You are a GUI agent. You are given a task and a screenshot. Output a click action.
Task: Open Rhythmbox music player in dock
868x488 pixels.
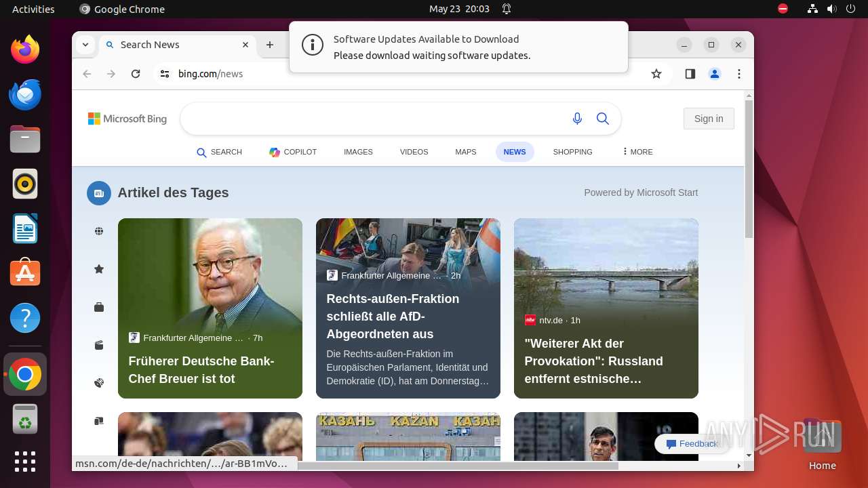(25, 184)
